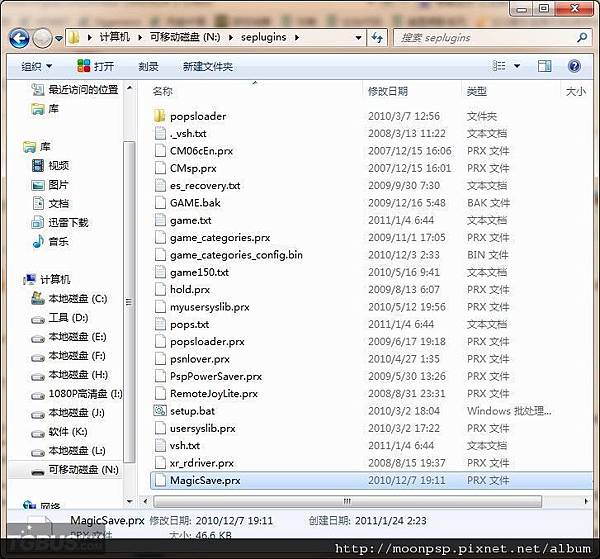Image resolution: width=600 pixels, height=559 pixels.
Task: Go back with the blue Back arrow
Action: 19,38
